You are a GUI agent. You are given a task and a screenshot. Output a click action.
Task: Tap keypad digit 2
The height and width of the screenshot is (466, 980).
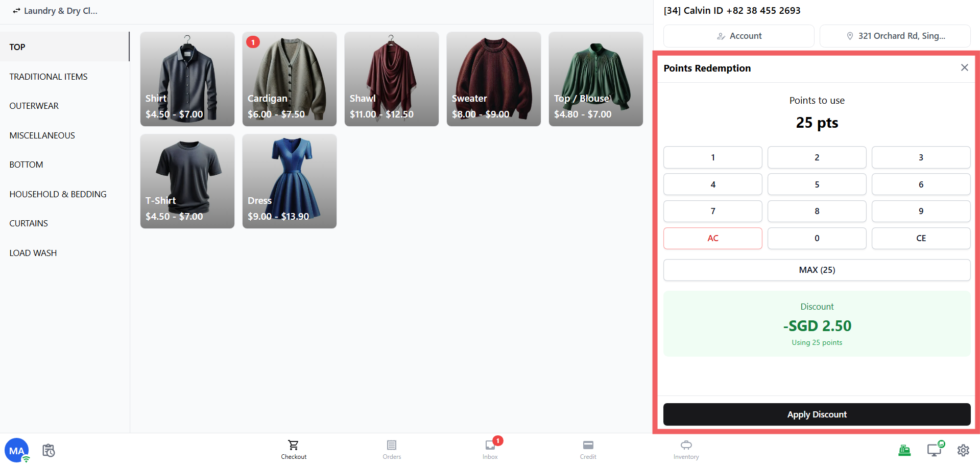(x=817, y=157)
